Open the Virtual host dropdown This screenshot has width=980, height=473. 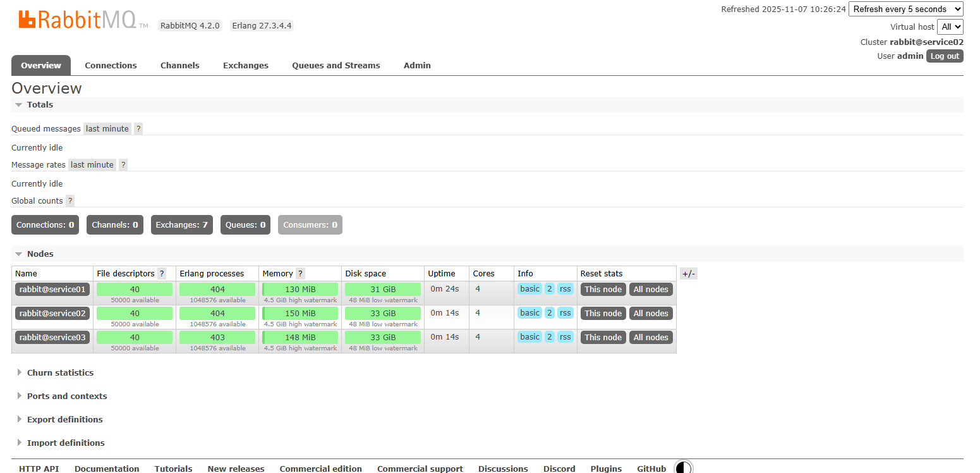point(950,27)
